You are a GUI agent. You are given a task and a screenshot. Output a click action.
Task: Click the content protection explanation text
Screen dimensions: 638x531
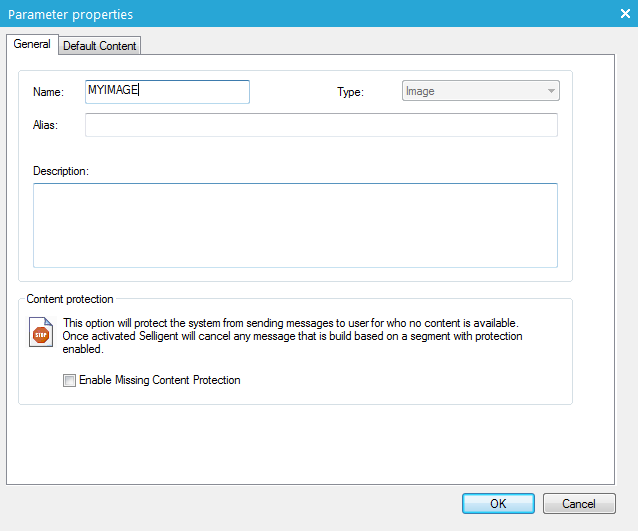(x=290, y=336)
